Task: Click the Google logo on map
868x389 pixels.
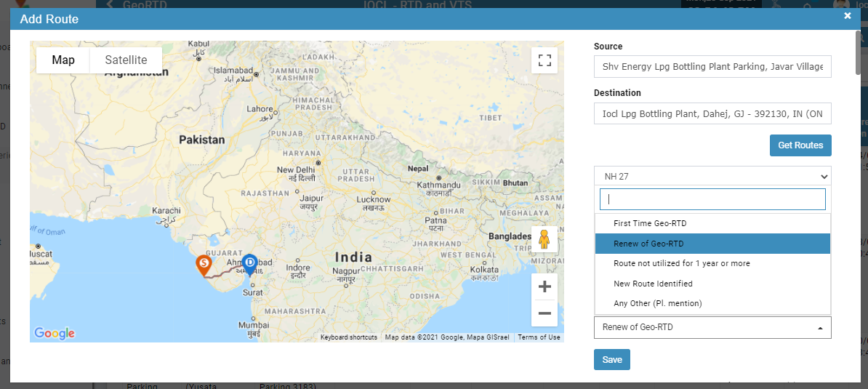Action: point(55,333)
